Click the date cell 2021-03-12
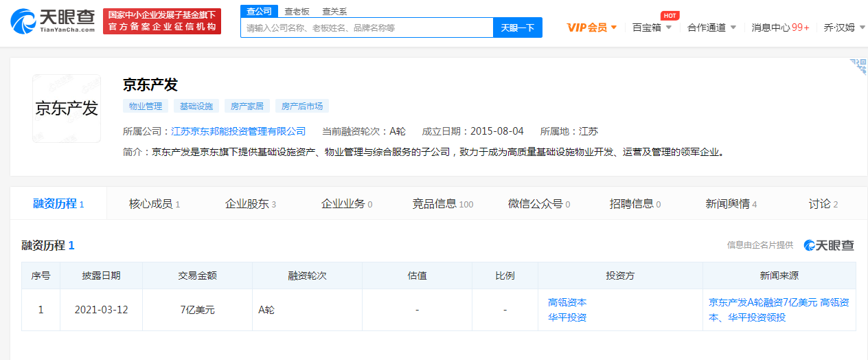 (102, 310)
